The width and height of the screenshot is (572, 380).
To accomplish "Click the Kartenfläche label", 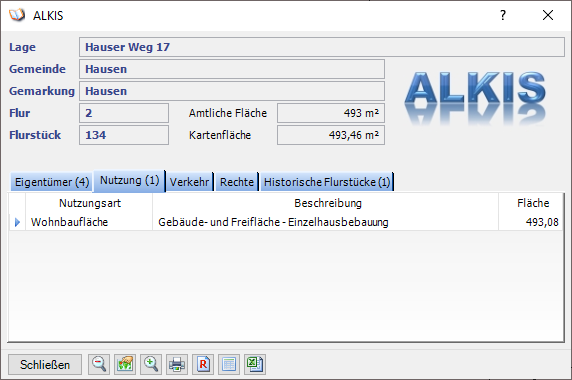I will [220, 135].
